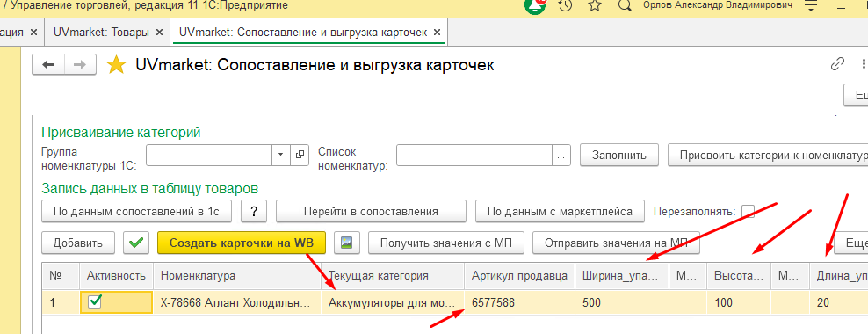Screen dimensions: 868x334
Task: Click user name Орлов Александр Владимирович
Action: (718, 5)
